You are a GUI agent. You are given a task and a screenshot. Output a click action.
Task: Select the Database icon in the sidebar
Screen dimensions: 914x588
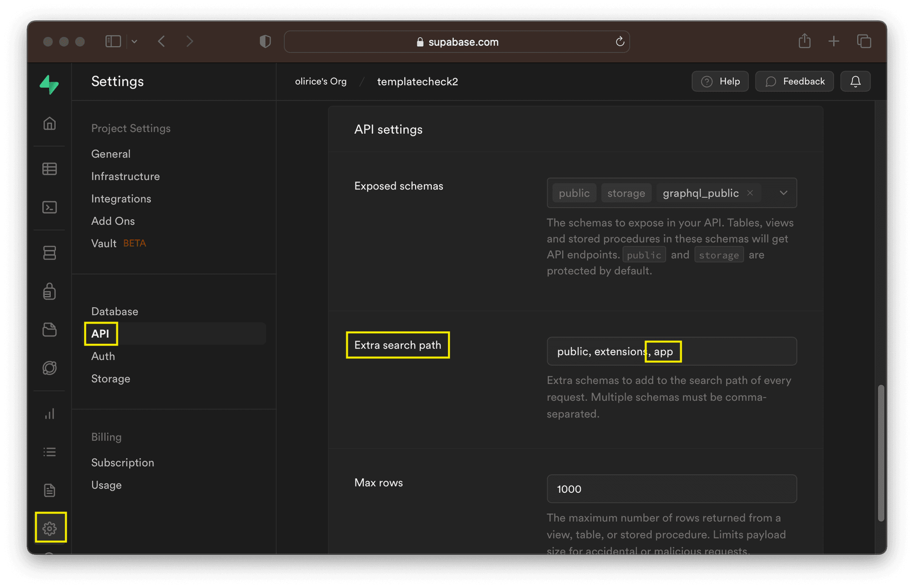click(x=50, y=252)
